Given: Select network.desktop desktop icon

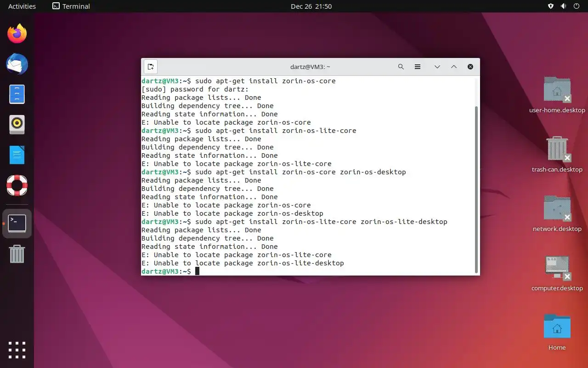Looking at the screenshot, I should 557,214.
